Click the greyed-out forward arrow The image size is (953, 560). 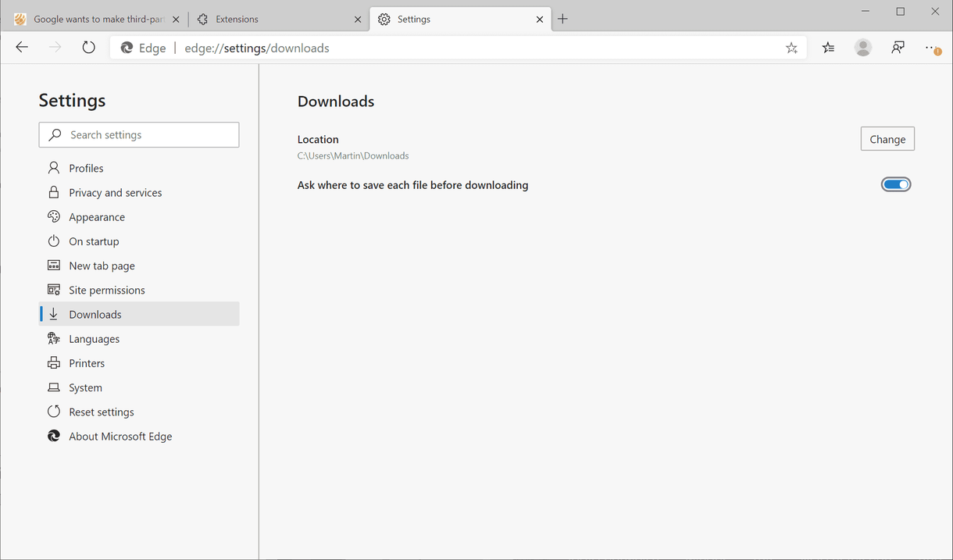click(x=55, y=48)
